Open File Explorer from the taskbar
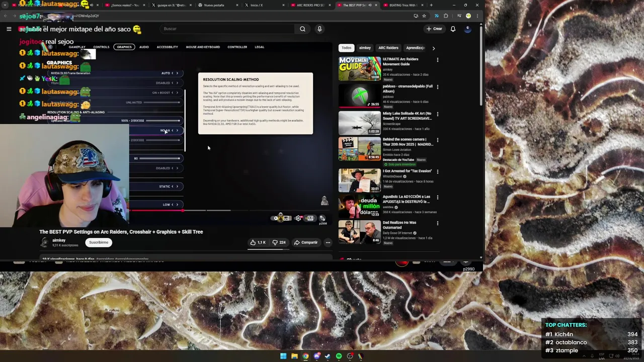The width and height of the screenshot is (644, 362). tap(294, 356)
